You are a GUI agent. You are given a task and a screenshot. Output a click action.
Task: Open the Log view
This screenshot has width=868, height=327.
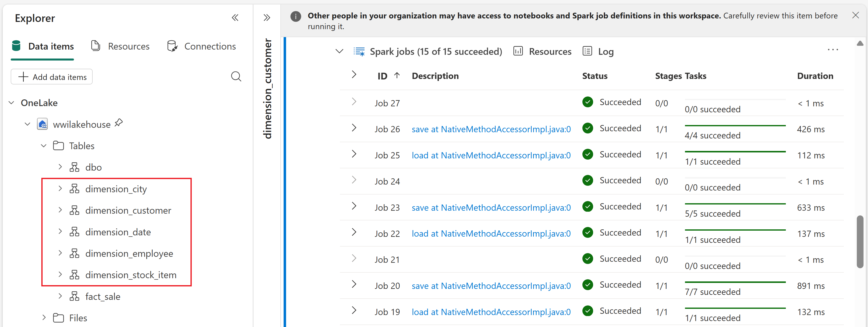598,51
